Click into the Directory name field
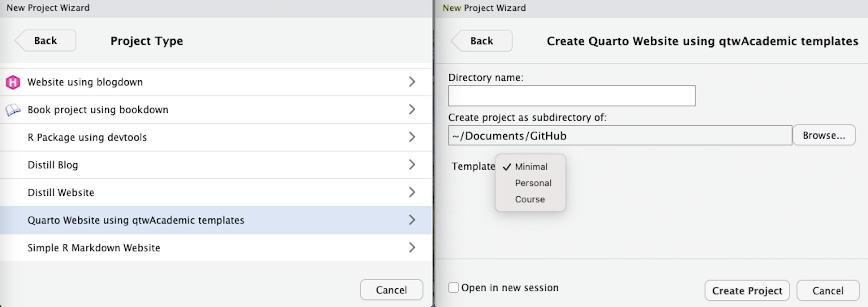 pyautogui.click(x=571, y=96)
